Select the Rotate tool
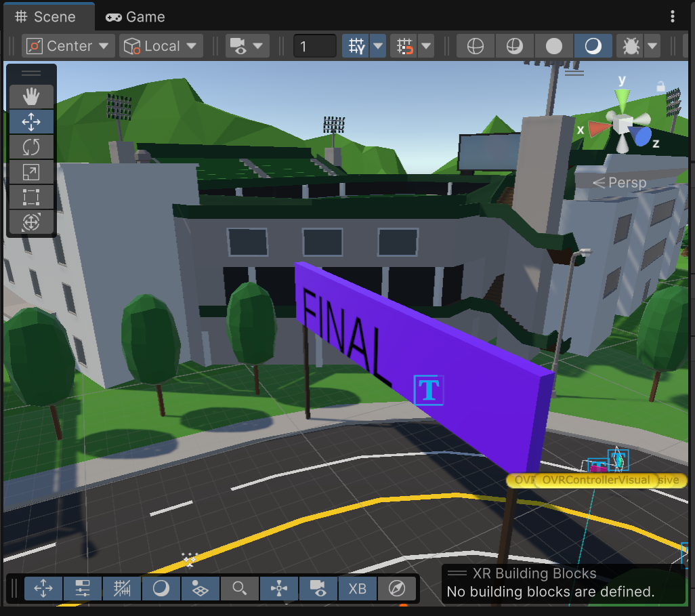This screenshot has width=695, height=616. 31,147
